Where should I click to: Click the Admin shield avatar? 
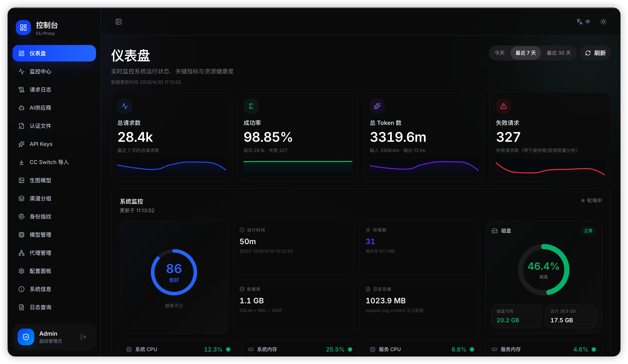point(26,337)
